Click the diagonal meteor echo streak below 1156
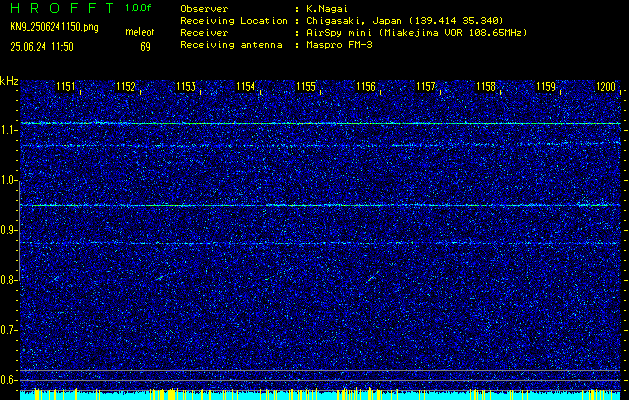 pyautogui.click(x=373, y=276)
